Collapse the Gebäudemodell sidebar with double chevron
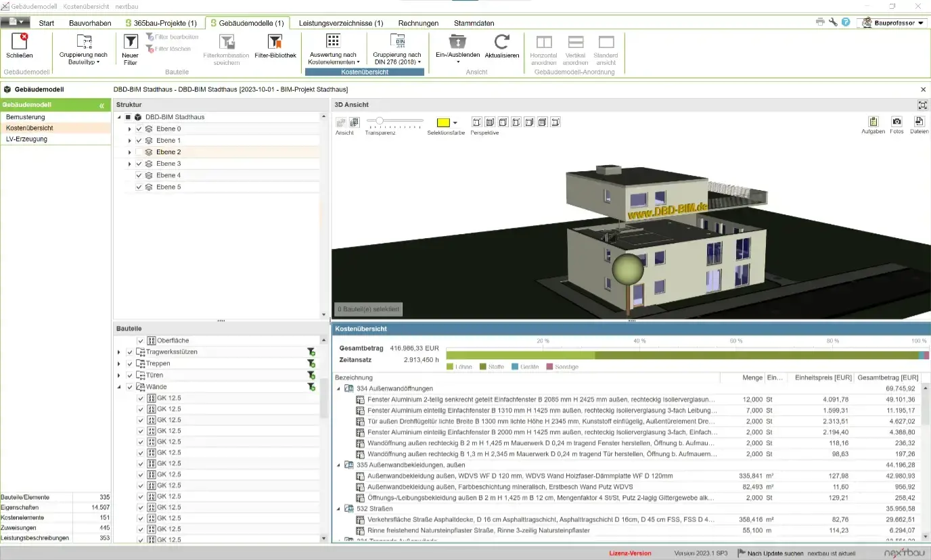The image size is (931, 560). point(102,106)
